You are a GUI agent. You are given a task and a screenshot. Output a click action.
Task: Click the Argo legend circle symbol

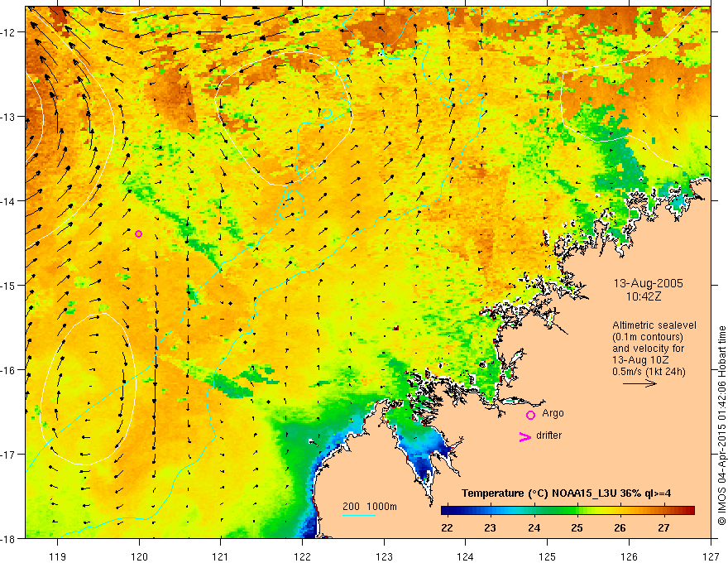tap(530, 415)
